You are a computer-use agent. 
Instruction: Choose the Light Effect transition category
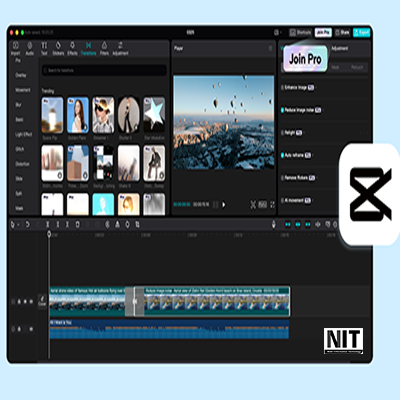(x=23, y=134)
